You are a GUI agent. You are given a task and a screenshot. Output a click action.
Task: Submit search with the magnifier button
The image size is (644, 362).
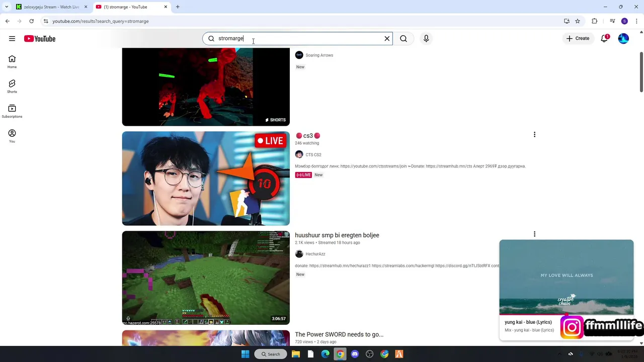pos(404,39)
